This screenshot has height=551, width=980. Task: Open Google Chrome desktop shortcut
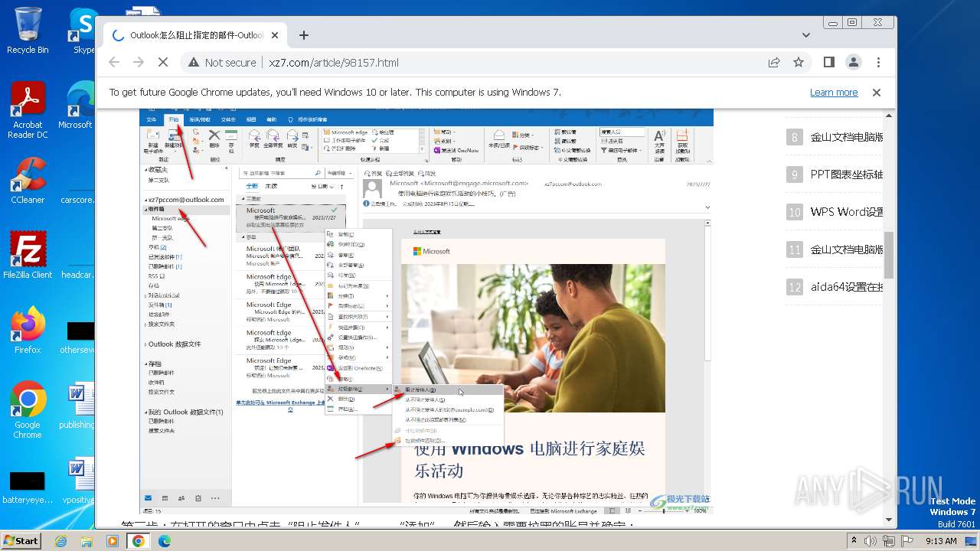click(28, 410)
